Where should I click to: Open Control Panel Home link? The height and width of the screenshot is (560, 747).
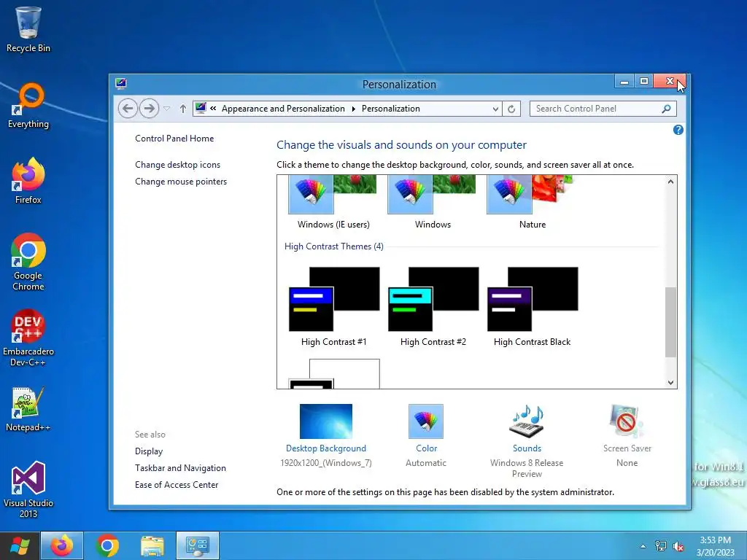click(174, 138)
